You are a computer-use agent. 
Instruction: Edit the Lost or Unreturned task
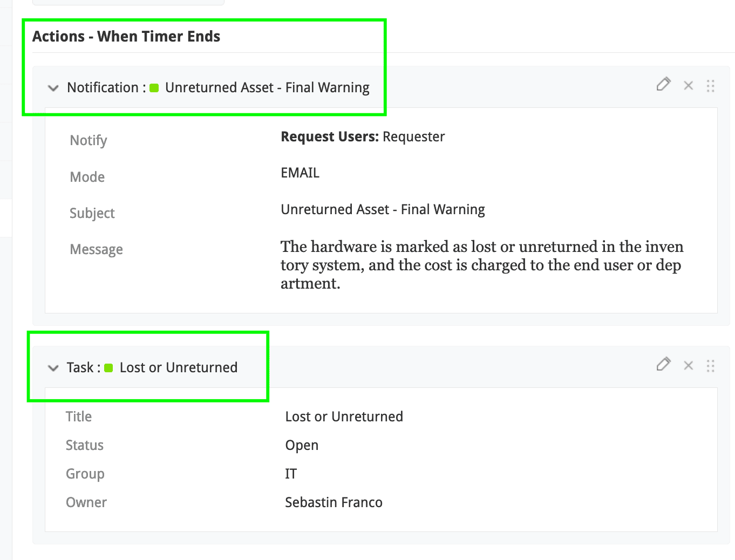coord(663,365)
